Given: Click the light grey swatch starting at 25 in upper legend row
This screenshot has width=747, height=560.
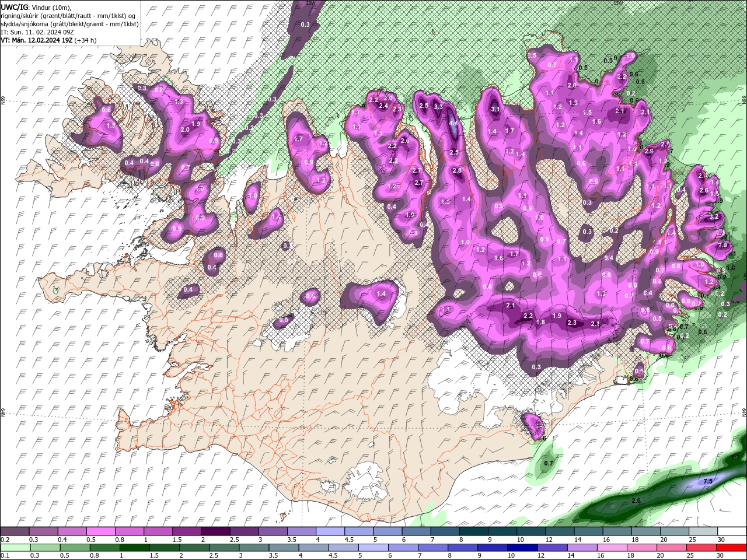Looking at the screenshot, I should click(x=703, y=531).
